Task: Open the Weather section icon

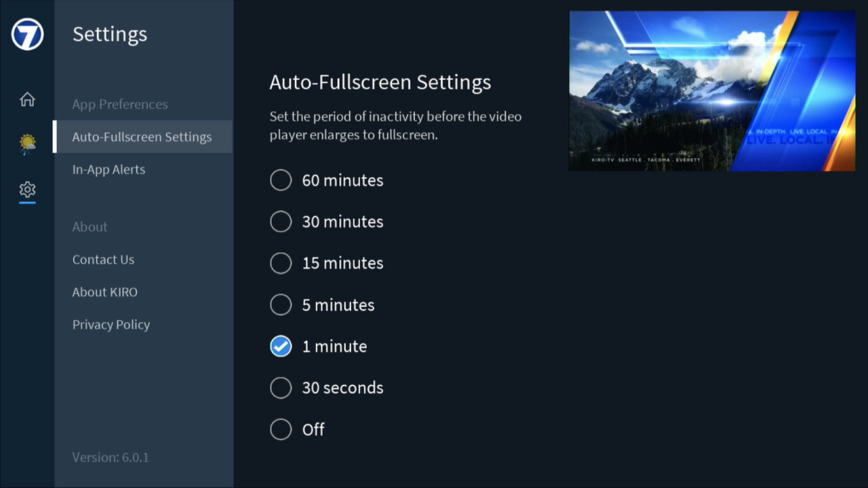Action: point(27,144)
